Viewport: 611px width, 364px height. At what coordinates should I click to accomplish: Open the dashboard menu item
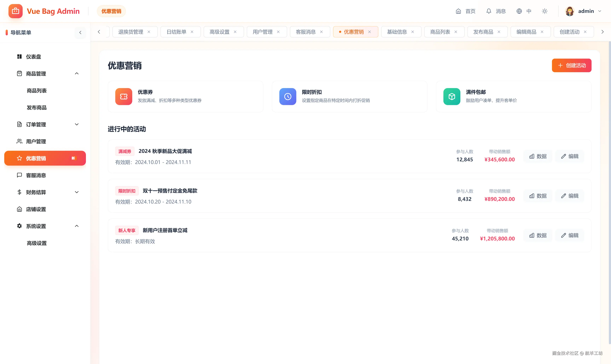point(33,57)
